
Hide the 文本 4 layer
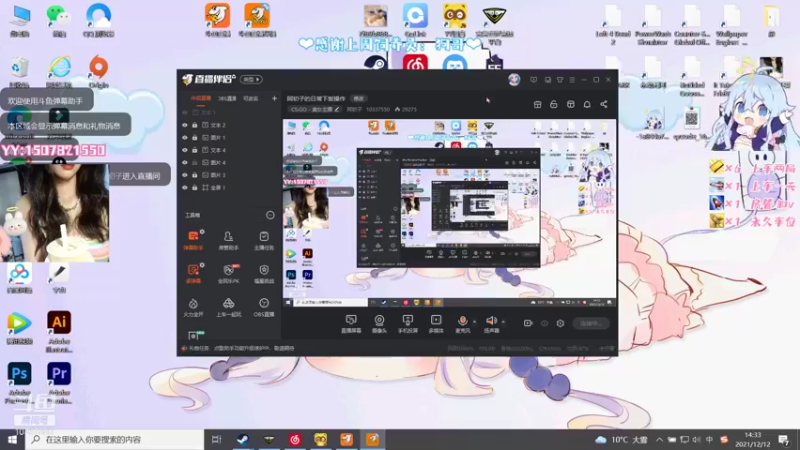pos(185,150)
